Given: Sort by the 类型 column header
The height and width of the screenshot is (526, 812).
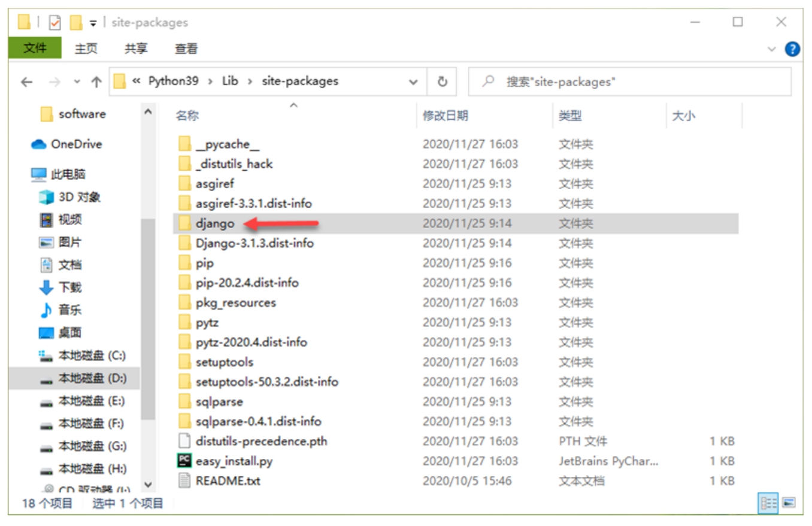Looking at the screenshot, I should tap(570, 116).
